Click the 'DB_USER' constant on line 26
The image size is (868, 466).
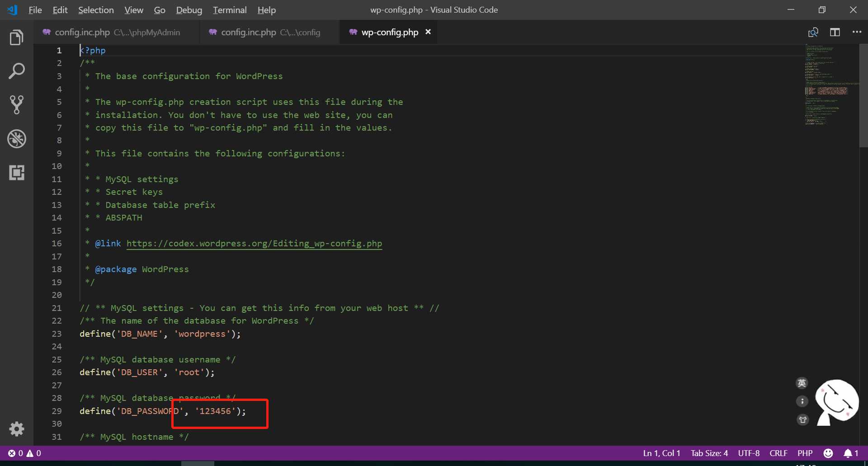click(139, 372)
